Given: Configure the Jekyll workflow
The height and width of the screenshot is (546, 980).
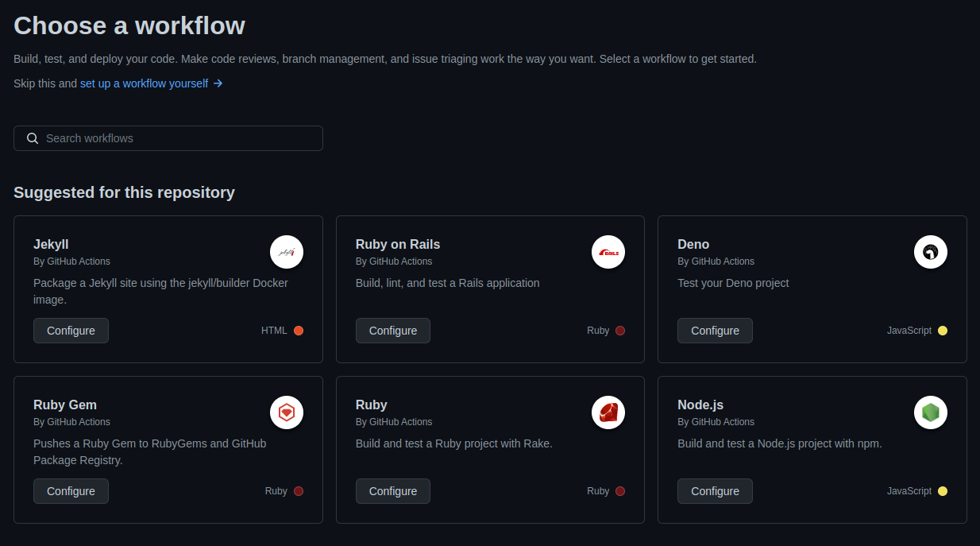Looking at the screenshot, I should tap(71, 331).
